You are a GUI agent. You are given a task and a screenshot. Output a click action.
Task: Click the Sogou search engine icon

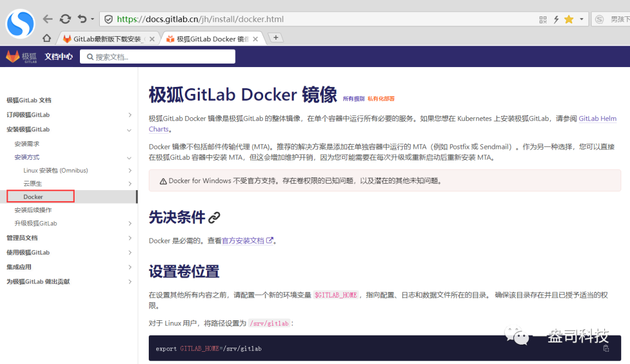coord(600,19)
